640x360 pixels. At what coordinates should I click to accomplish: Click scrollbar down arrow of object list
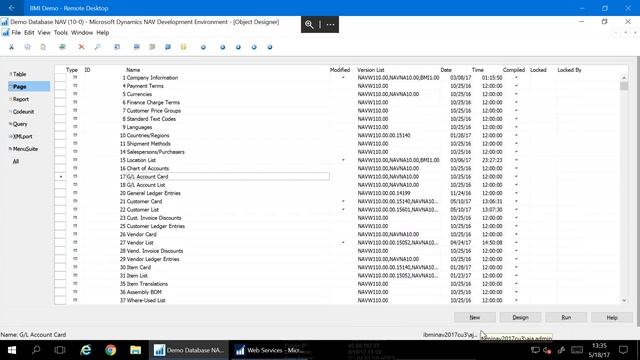[624, 300]
